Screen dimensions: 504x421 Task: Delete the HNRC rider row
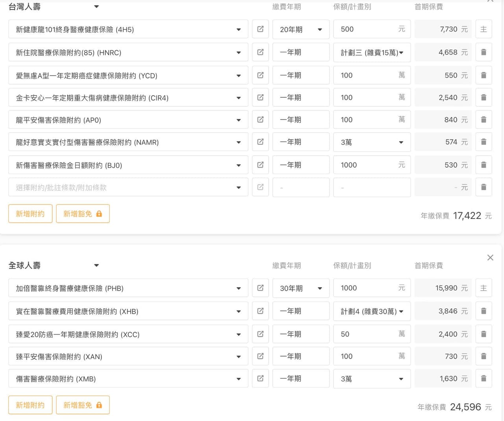point(484,52)
